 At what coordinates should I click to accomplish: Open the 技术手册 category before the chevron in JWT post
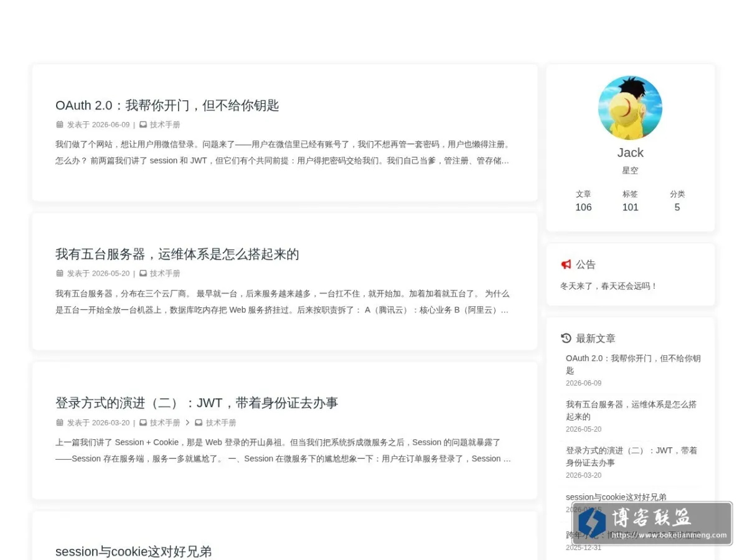165,422
